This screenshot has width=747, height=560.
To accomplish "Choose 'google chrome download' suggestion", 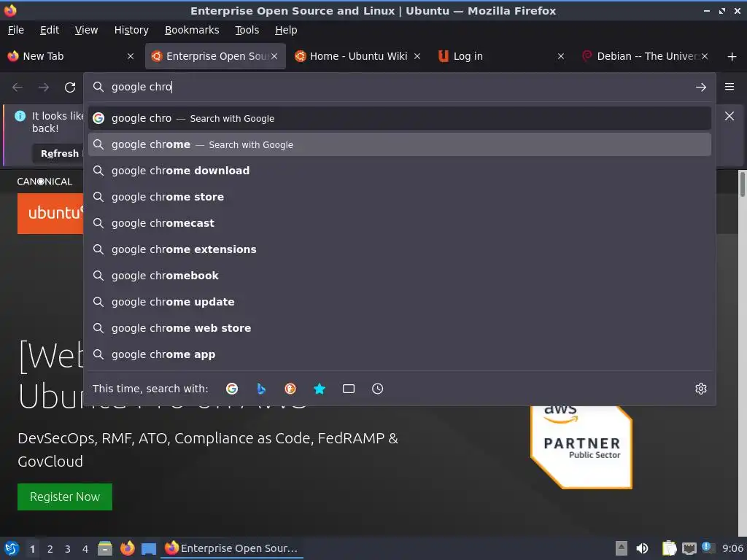I will (400, 171).
